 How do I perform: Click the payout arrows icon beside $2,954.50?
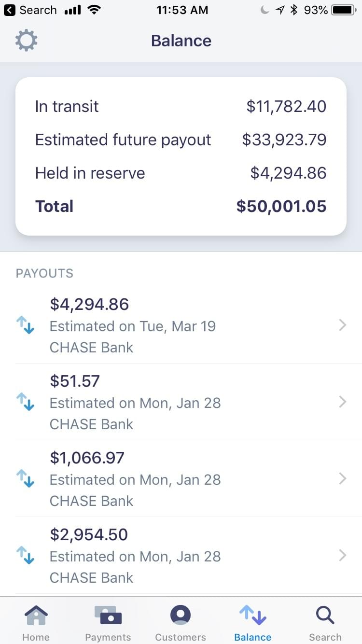(26, 555)
